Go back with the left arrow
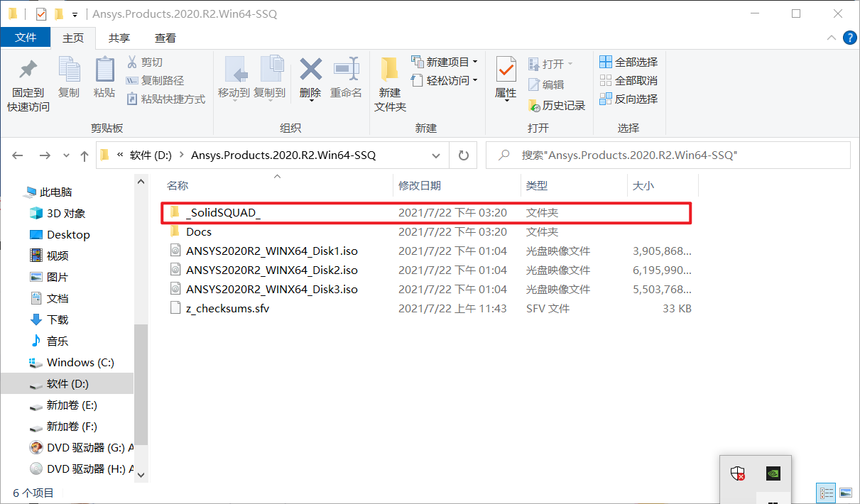Screen dimensions: 860x504 click(x=18, y=155)
